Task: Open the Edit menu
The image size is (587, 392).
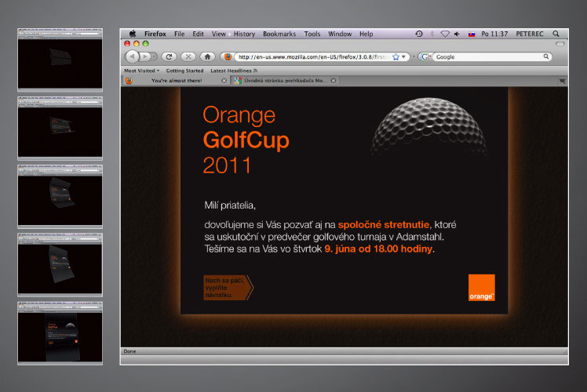Action: (x=198, y=34)
